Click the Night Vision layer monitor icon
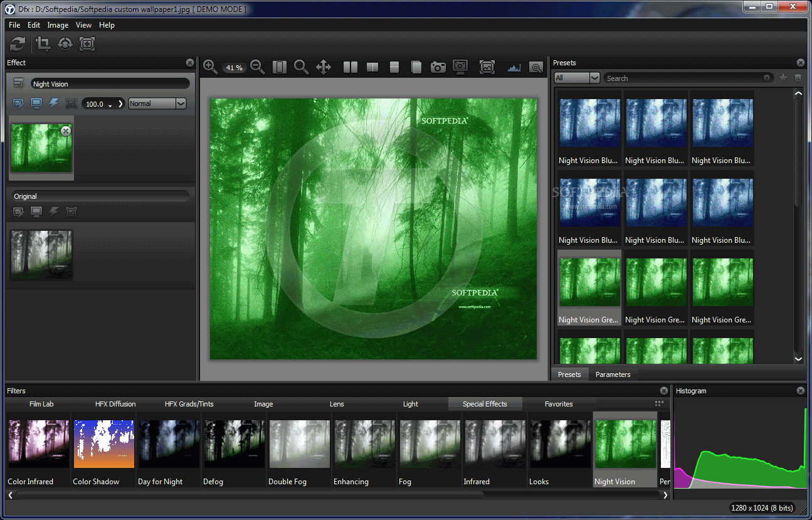Screen dimensions: 812x520 click(36, 103)
